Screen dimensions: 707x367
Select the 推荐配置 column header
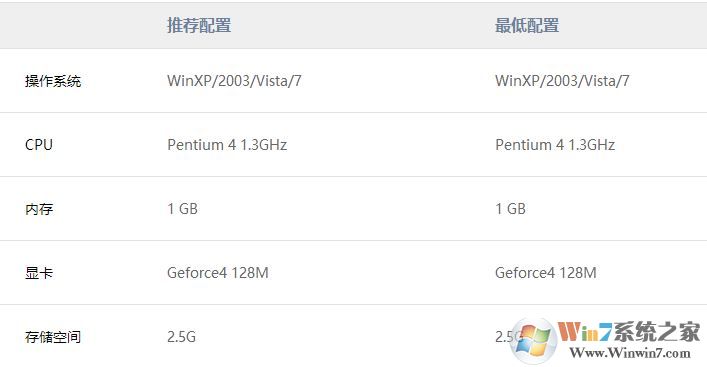pos(199,25)
